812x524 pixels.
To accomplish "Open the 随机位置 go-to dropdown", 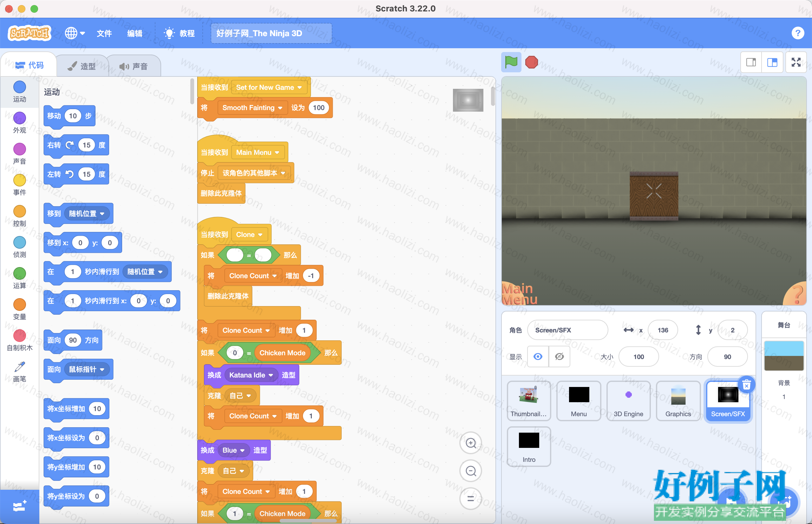I will coord(87,214).
